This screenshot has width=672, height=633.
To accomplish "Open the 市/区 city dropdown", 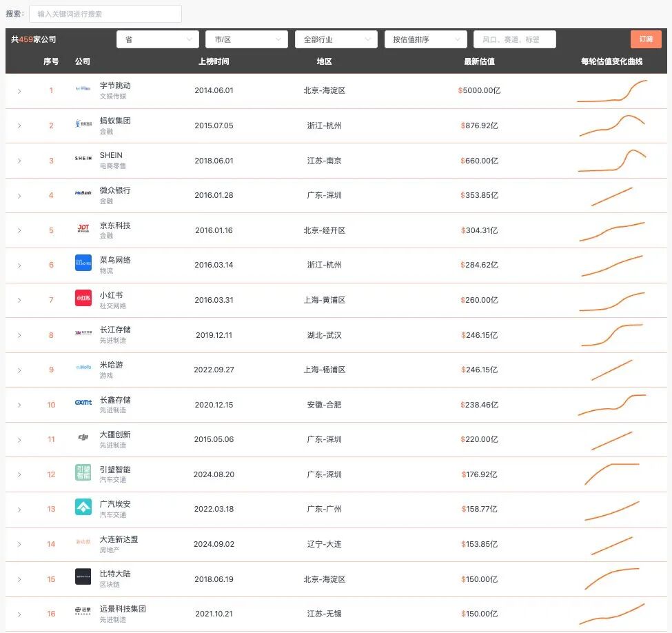I will [x=247, y=39].
